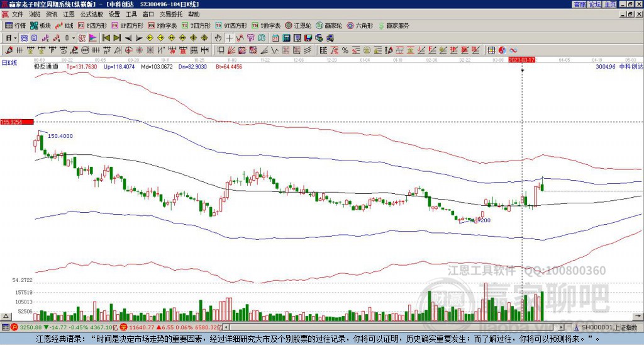Viewport: 644px width, 345px height.
Task: Open the 赢家轮 wheel tool
Action: pos(329,25)
